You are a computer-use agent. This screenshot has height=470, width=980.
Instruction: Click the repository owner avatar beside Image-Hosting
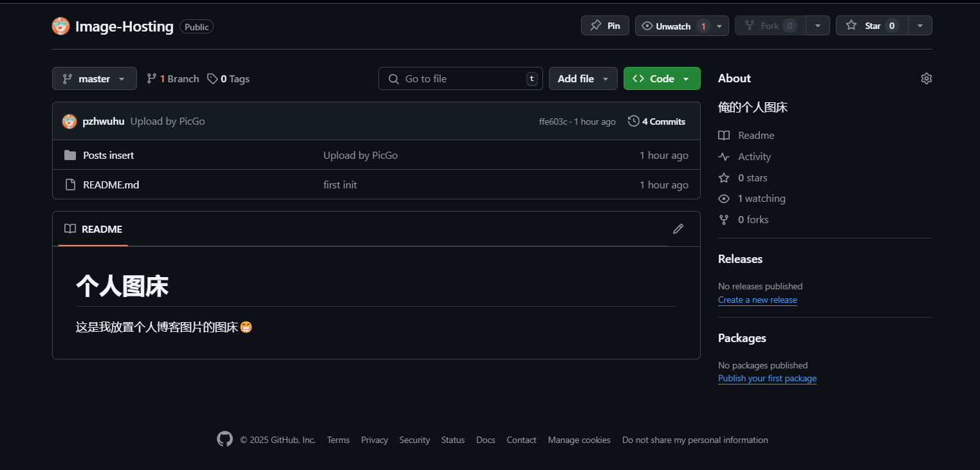point(60,26)
